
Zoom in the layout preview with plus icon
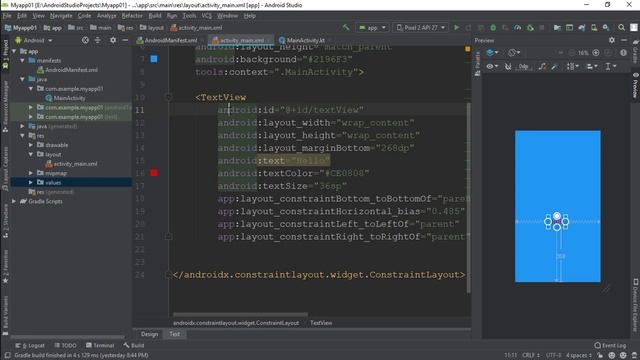[x=596, y=53]
